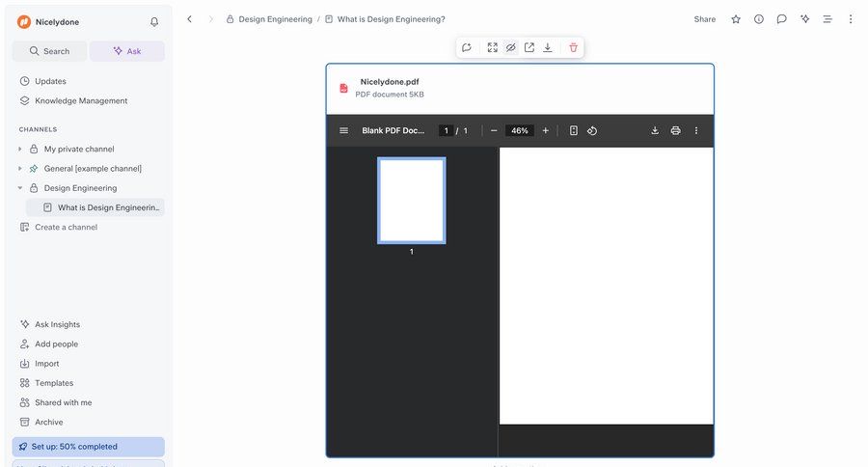Open the Updates section
The height and width of the screenshot is (467, 868).
click(x=50, y=81)
